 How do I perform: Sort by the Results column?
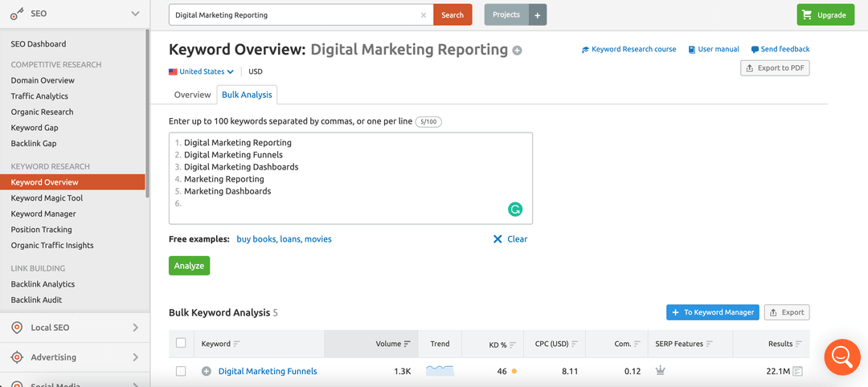(785, 344)
